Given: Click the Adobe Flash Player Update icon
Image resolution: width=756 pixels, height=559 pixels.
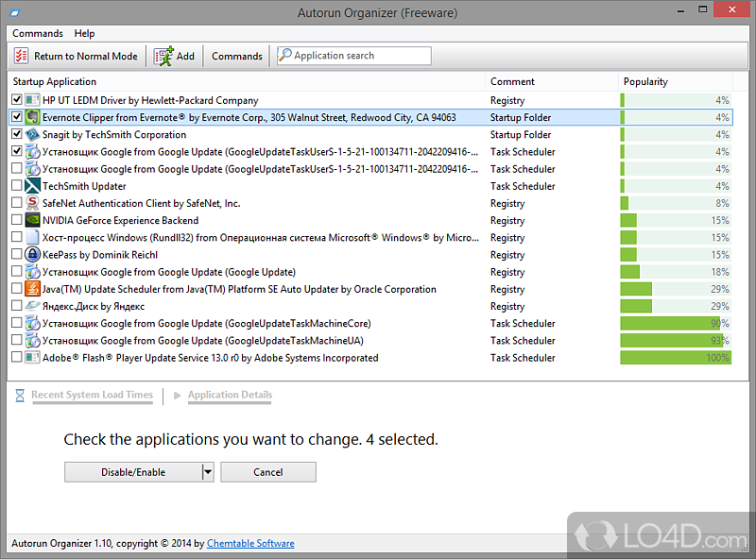Looking at the screenshot, I should pos(33,358).
